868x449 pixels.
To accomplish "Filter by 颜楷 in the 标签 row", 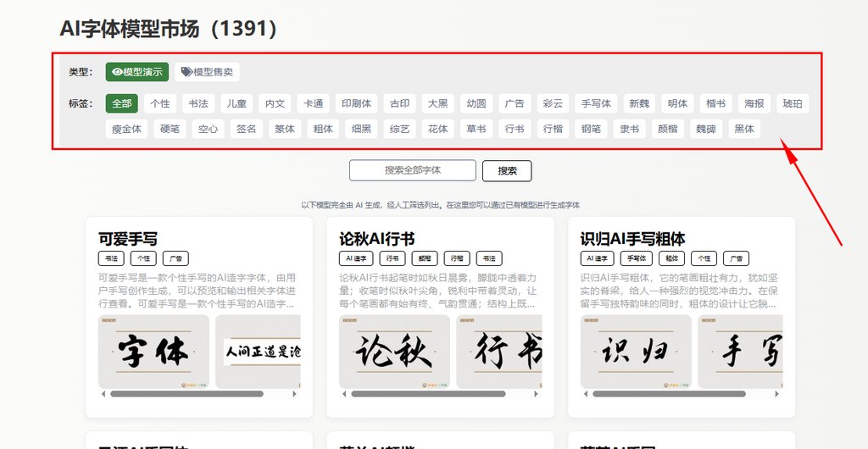I will point(668,129).
